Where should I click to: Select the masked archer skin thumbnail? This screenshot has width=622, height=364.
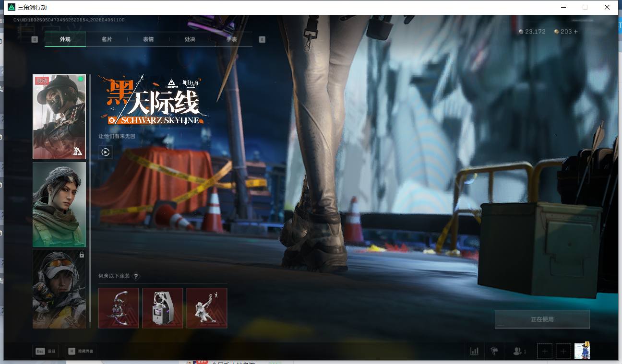pyautogui.click(x=59, y=117)
